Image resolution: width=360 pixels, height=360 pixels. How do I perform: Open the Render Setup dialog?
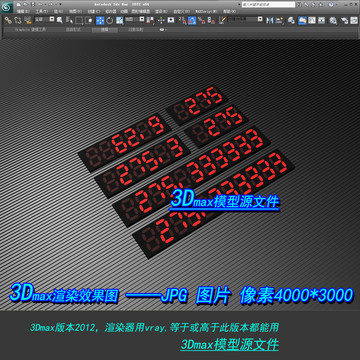click(x=344, y=20)
